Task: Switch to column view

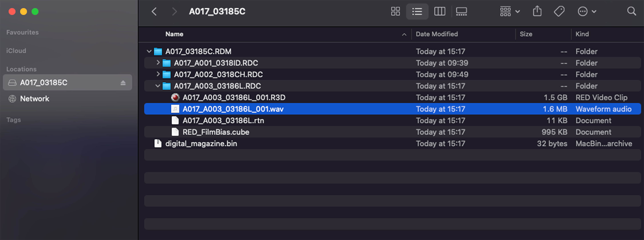Action: (x=439, y=11)
